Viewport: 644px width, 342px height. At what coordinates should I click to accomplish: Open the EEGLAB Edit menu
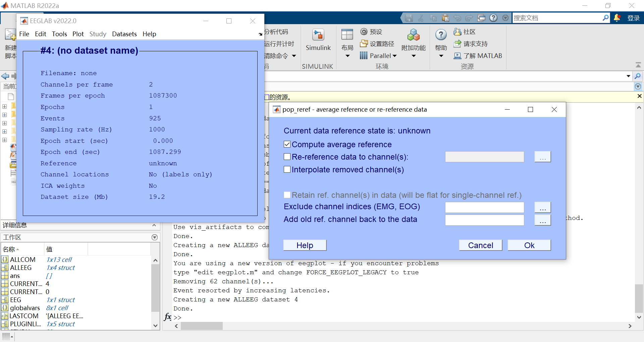coord(41,34)
